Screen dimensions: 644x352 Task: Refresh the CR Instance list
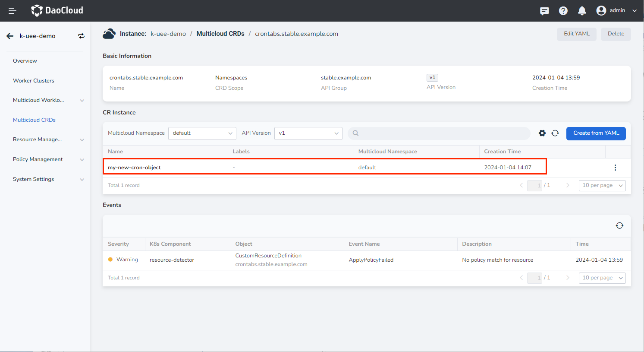coord(555,133)
